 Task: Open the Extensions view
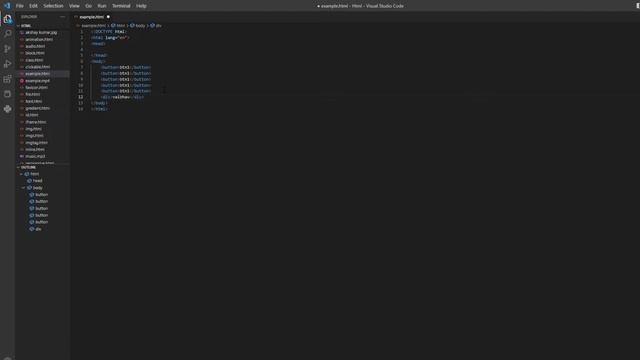(7, 79)
